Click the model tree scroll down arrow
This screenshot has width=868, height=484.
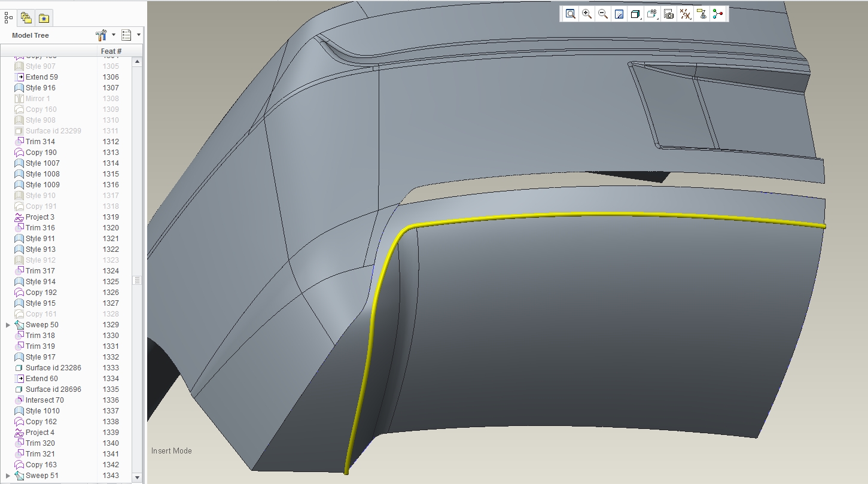(x=137, y=477)
